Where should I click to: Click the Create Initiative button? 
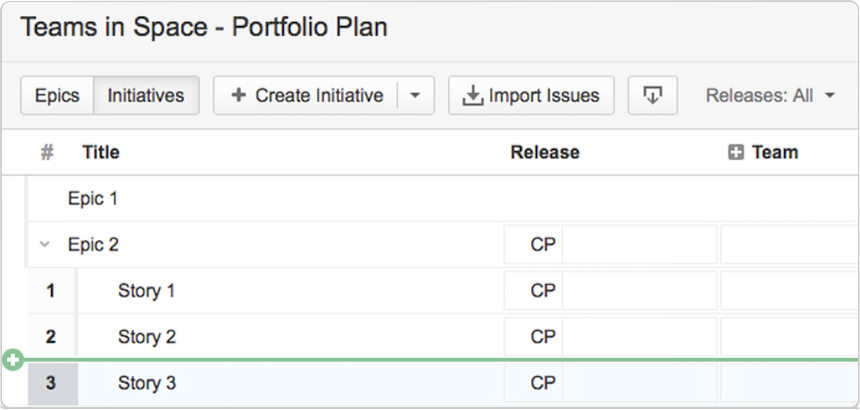coord(305,95)
